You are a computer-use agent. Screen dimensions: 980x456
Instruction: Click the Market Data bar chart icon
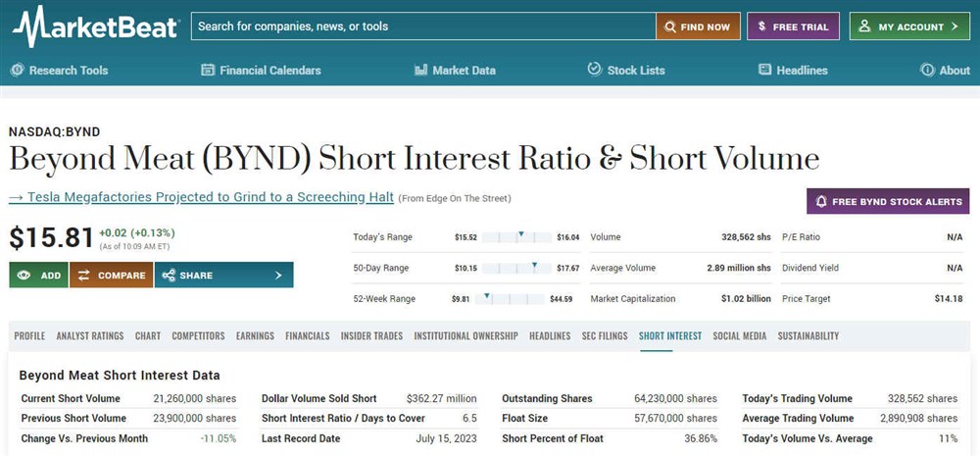click(420, 70)
